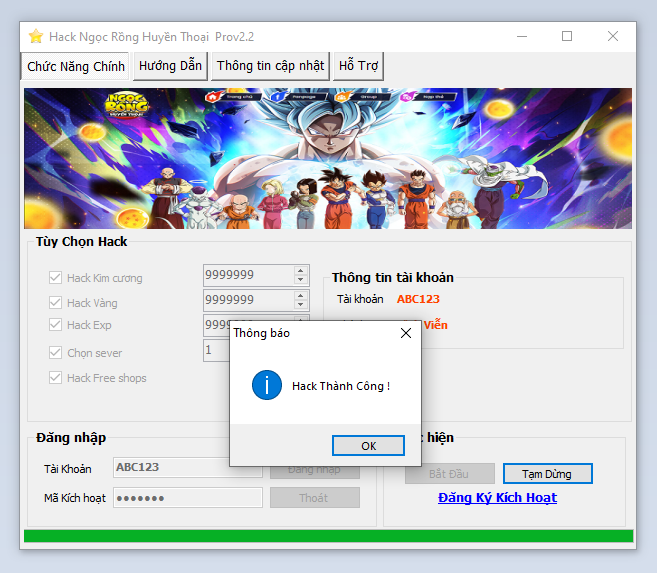Click the green progress bar
Viewport: 657px width, 574px height.
pyautogui.click(x=328, y=536)
